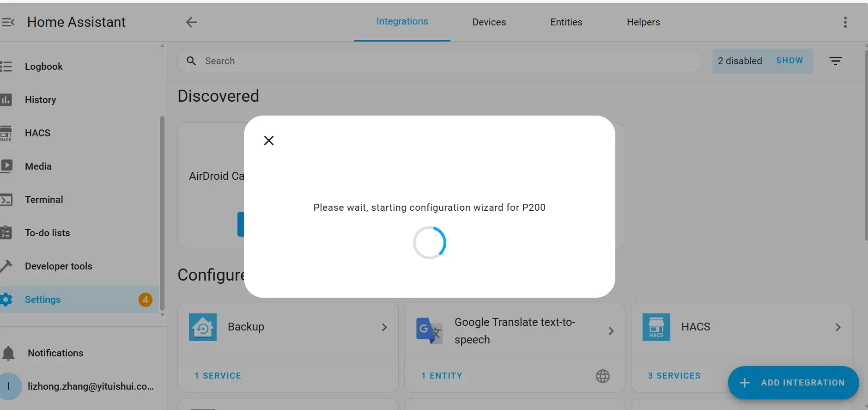The width and height of the screenshot is (868, 410).
Task: Click the HACS integration card icon
Action: tap(656, 327)
